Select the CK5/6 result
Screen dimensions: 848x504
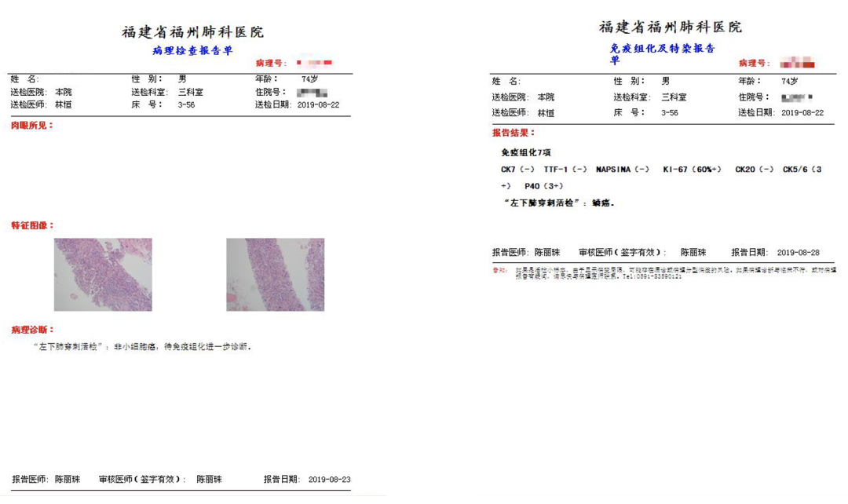(x=802, y=170)
